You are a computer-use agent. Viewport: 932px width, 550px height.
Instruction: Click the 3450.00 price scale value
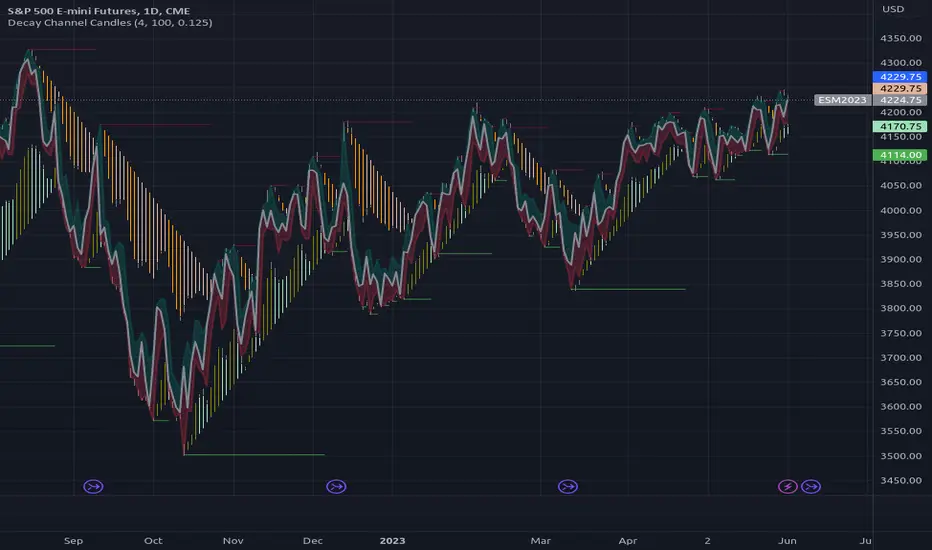tap(901, 480)
